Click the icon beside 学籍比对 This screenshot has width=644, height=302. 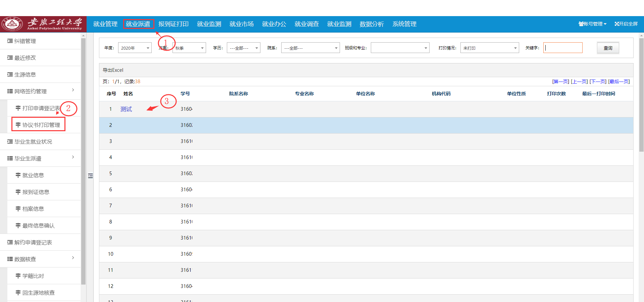click(18, 276)
